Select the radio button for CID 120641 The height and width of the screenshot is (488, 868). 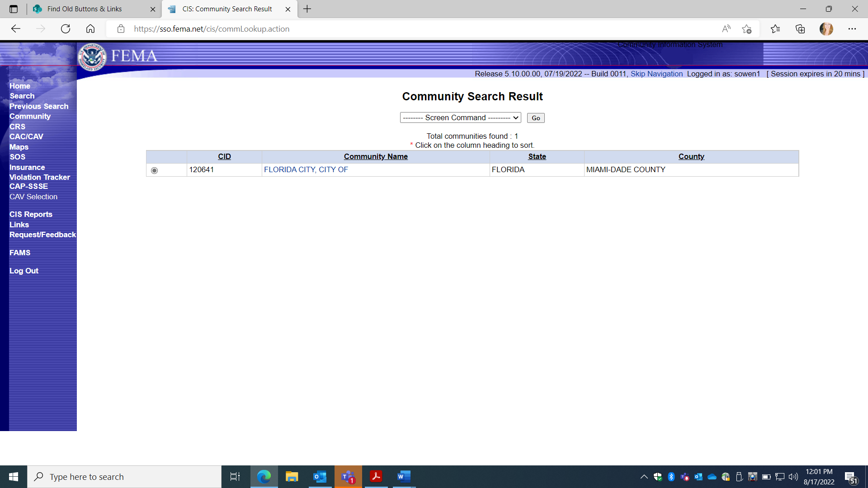coord(155,170)
